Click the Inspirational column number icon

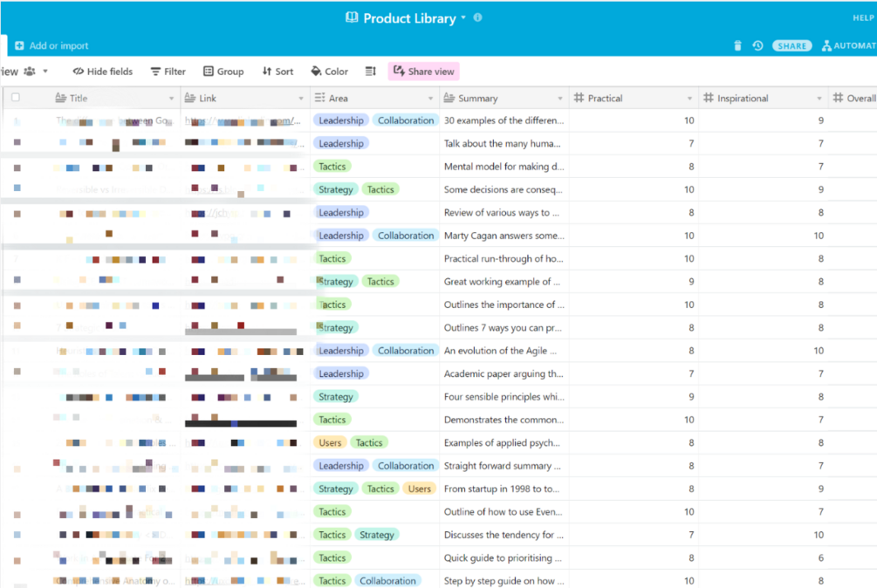coord(708,98)
